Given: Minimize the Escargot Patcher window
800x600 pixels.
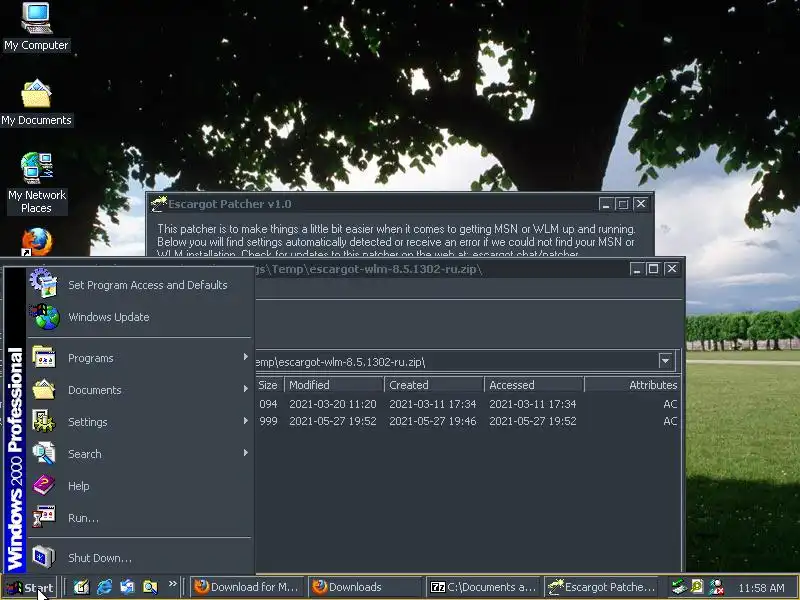Looking at the screenshot, I should tap(606, 204).
